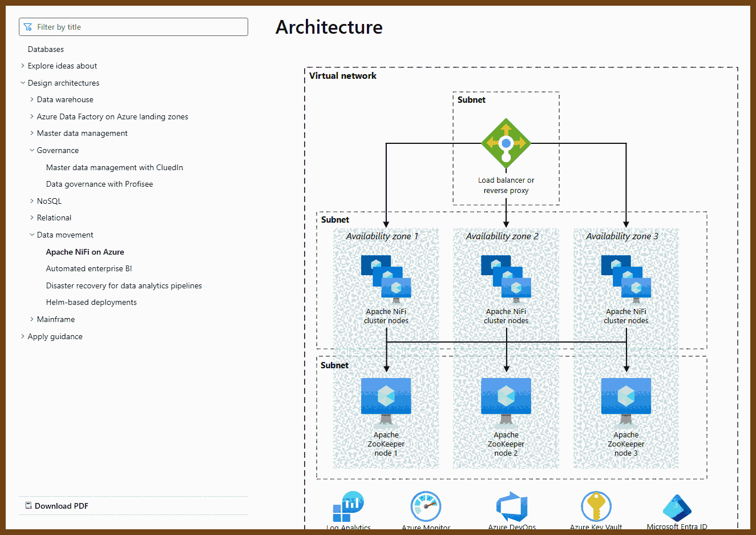Viewport: 756px width, 535px height.
Task: Collapse the Governance node
Action: click(32, 150)
